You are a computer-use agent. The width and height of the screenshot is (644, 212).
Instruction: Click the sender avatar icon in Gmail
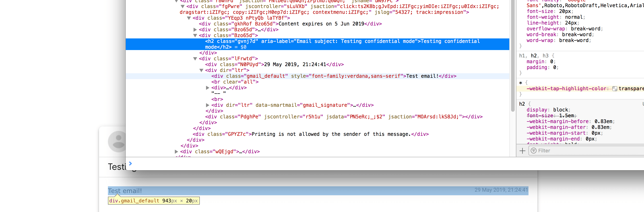coord(117,142)
